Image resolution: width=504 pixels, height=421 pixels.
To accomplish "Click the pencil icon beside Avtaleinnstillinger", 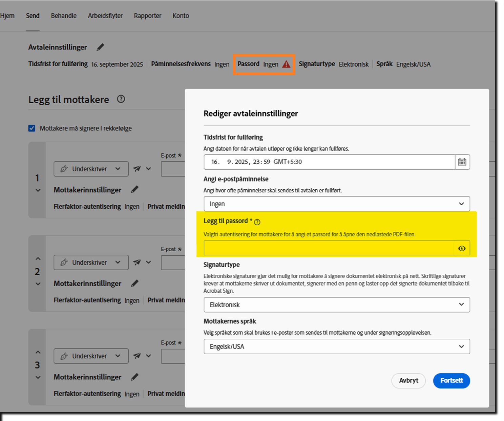I will point(100,47).
